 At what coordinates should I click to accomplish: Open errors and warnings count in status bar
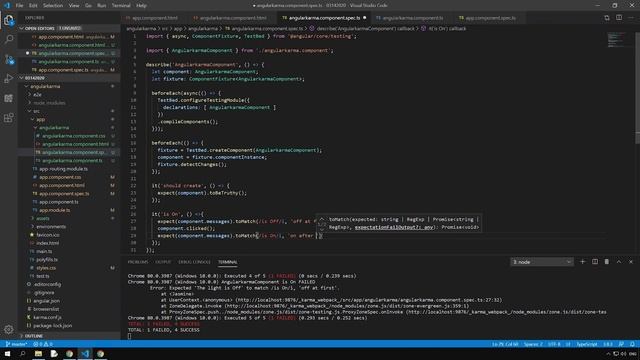(43, 344)
